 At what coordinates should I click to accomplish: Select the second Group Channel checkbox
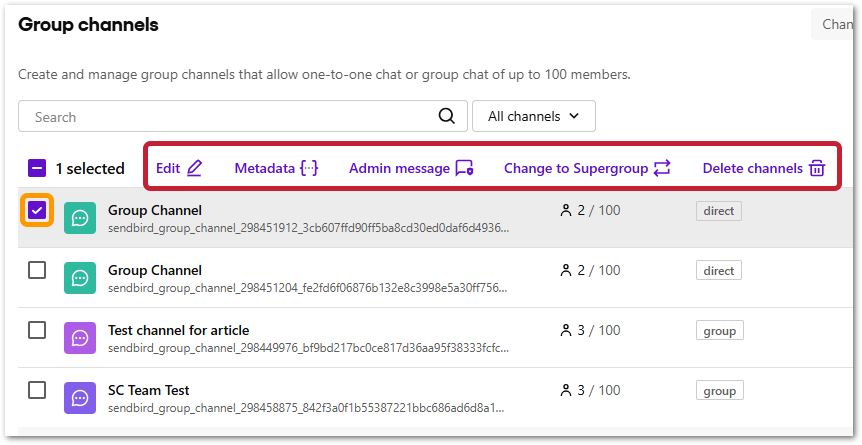coord(37,270)
